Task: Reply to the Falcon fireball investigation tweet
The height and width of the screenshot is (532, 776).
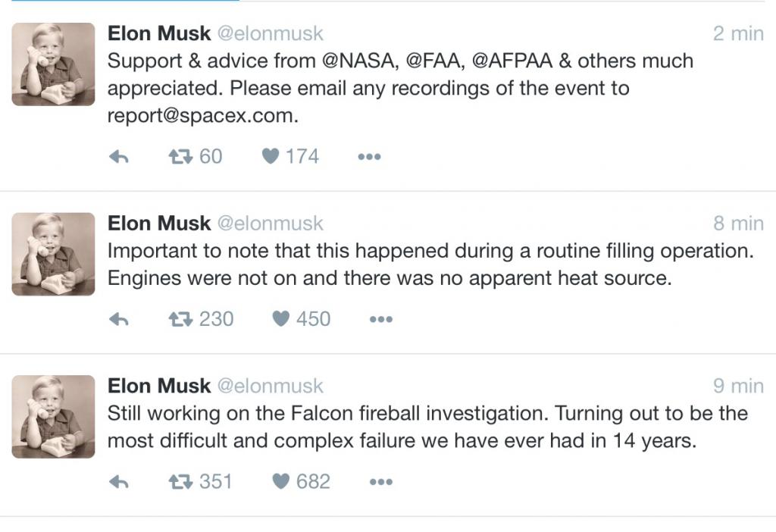Action: click(x=119, y=482)
